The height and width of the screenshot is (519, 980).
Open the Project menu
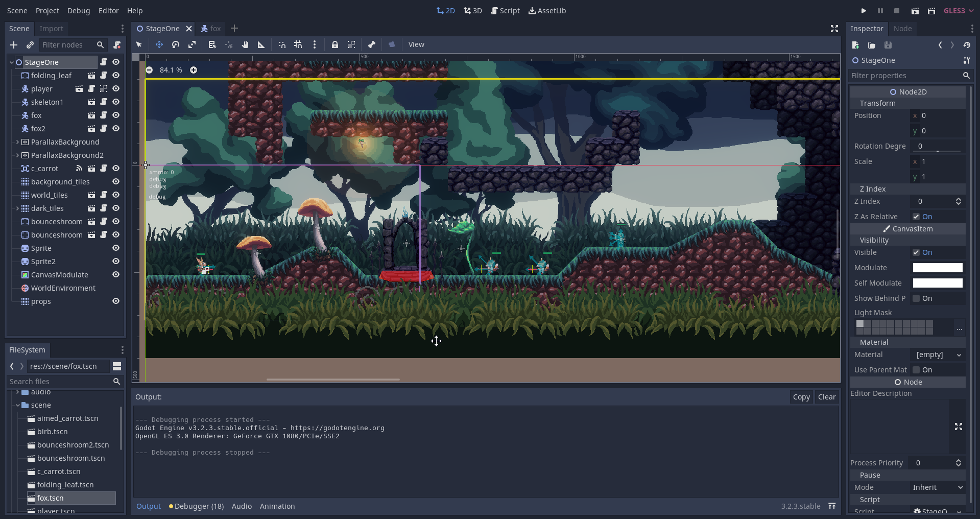tap(47, 11)
